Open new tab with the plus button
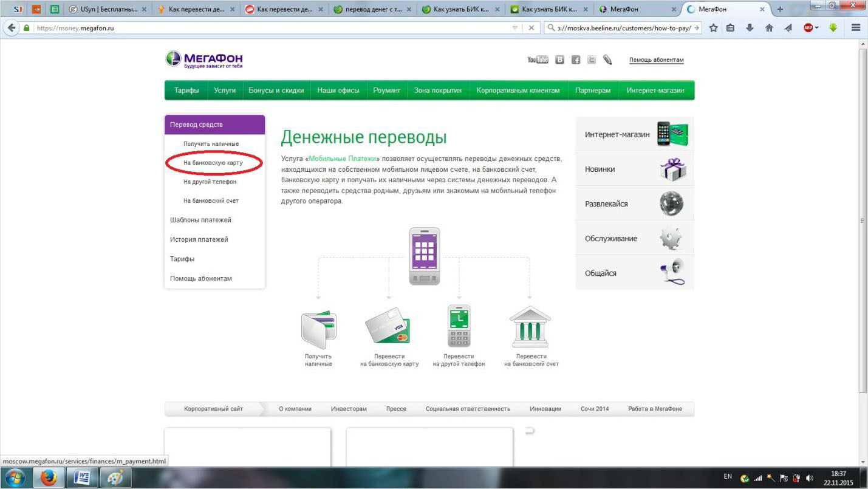This screenshot has width=868, height=489. (780, 9)
